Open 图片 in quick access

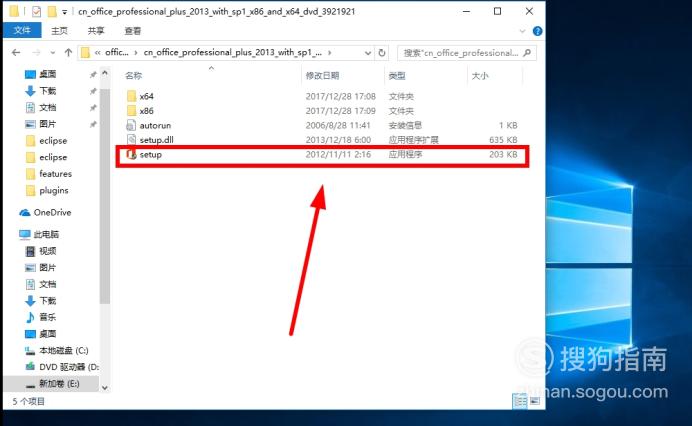pyautogui.click(x=47, y=124)
